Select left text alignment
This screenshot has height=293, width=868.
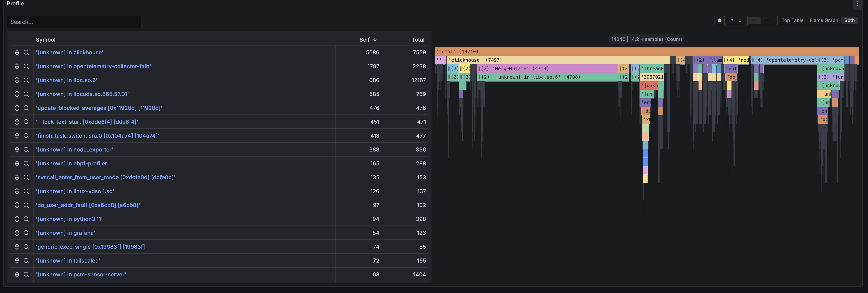pos(754,21)
